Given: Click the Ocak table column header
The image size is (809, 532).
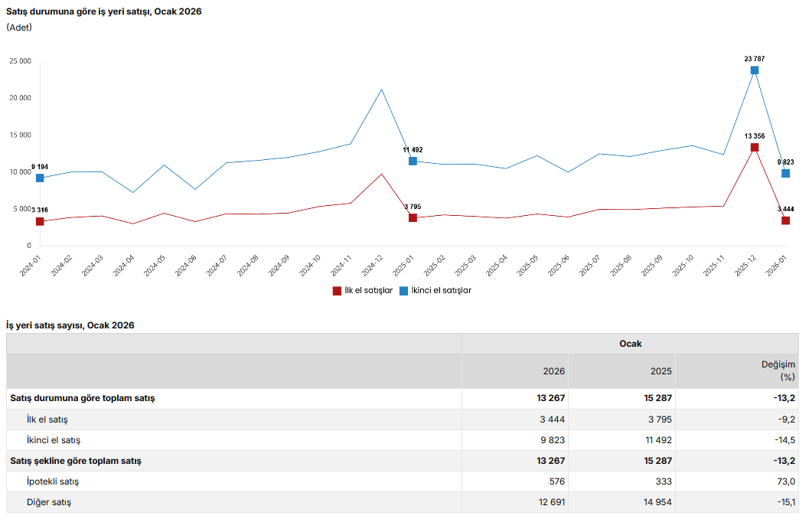Looking at the screenshot, I should point(630,344).
